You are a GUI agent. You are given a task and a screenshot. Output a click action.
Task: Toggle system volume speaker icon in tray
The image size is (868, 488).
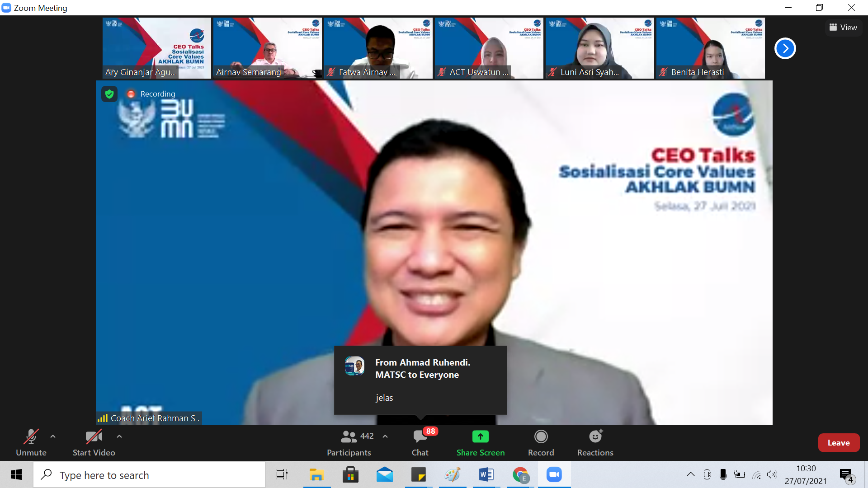pyautogui.click(x=771, y=474)
